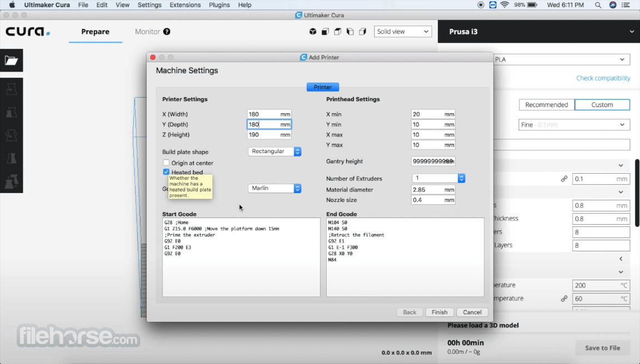Click the TeamViewer icon in the menu bar
Image resolution: width=640 pixels, height=364 pixels.
493,5
